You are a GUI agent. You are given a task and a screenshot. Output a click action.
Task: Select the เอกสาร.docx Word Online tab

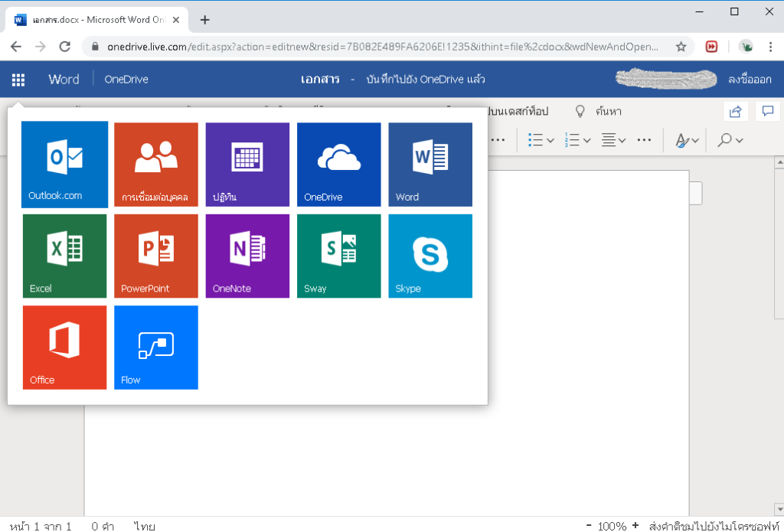96,20
